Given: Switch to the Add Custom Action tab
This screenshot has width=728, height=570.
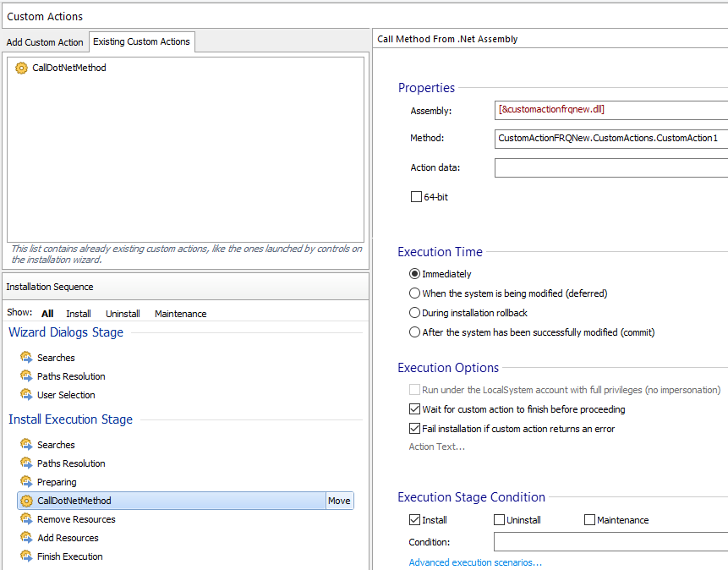Looking at the screenshot, I should click(x=45, y=42).
